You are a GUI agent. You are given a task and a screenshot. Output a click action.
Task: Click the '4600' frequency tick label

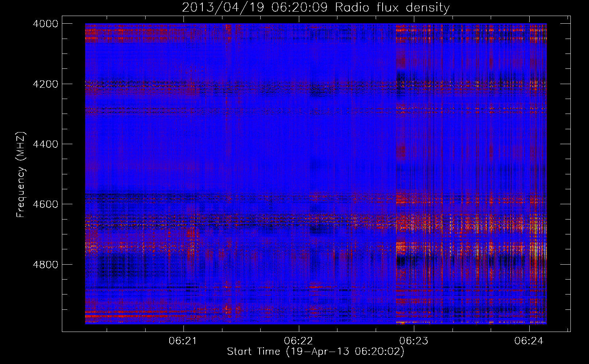46,204
